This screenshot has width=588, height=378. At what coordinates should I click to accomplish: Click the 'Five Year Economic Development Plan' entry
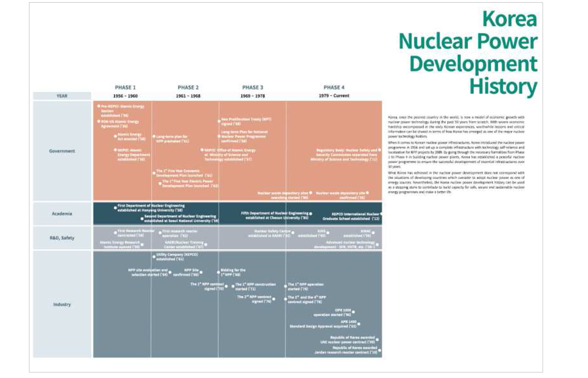click(x=183, y=173)
